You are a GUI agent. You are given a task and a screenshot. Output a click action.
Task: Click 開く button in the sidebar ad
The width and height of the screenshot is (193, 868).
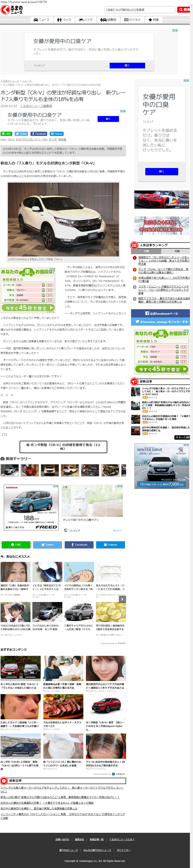tap(162, 171)
